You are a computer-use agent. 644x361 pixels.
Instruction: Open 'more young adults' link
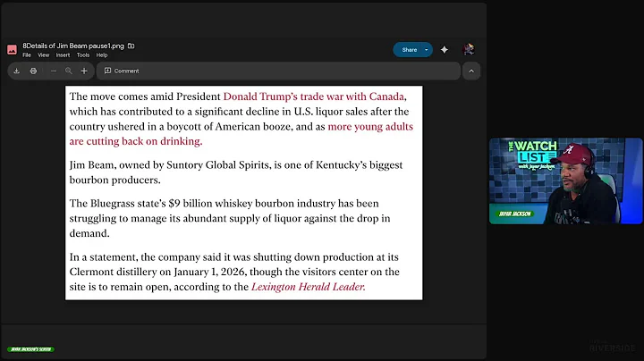pos(370,126)
